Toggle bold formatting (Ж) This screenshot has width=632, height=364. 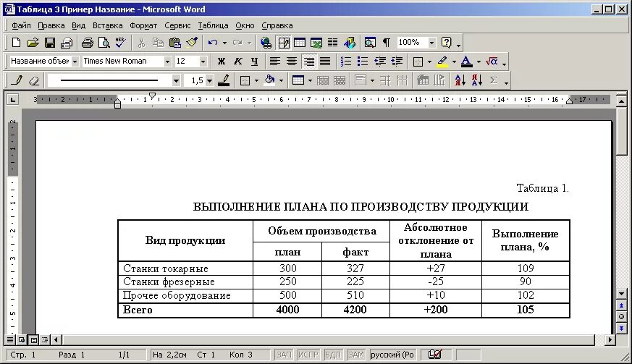[222, 62]
